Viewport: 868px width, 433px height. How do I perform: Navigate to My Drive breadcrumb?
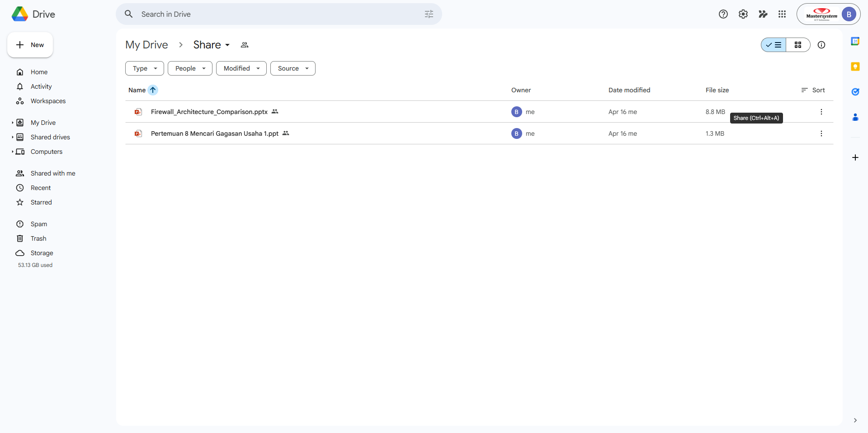[x=146, y=45]
